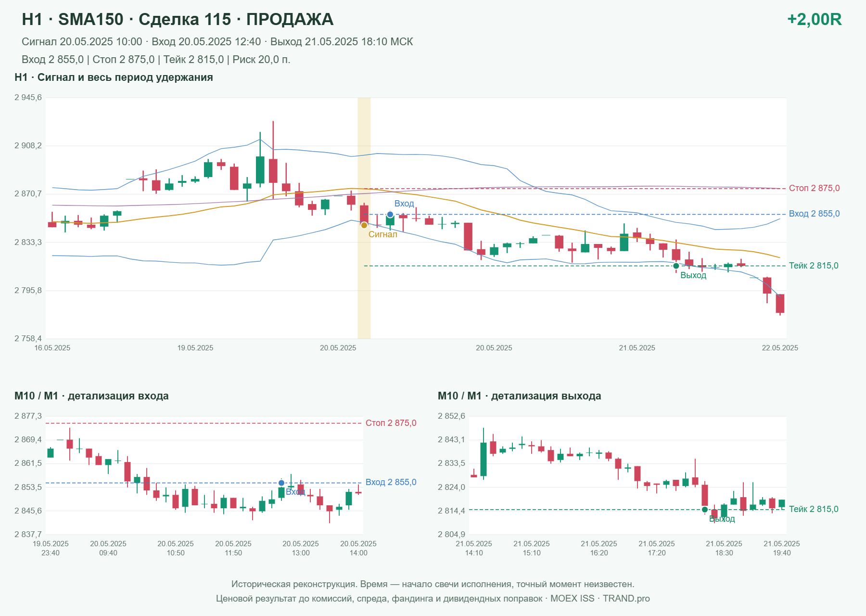The height and width of the screenshot is (616, 866).
Task: Click the blue Вход dot in entry detail chart
Action: (281, 483)
